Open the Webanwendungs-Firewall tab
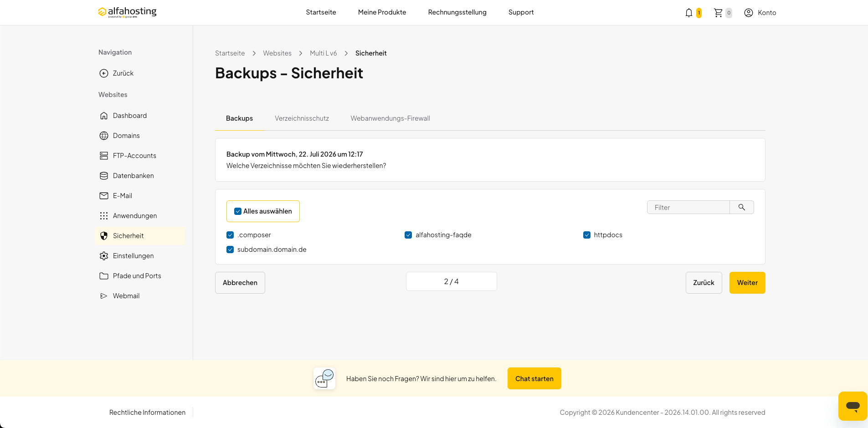868x428 pixels. (x=390, y=118)
